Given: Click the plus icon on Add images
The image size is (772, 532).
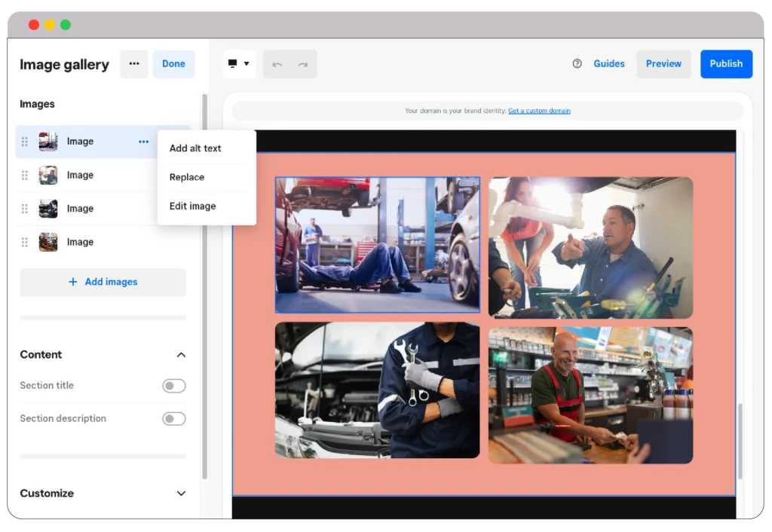Looking at the screenshot, I should click(x=73, y=281).
